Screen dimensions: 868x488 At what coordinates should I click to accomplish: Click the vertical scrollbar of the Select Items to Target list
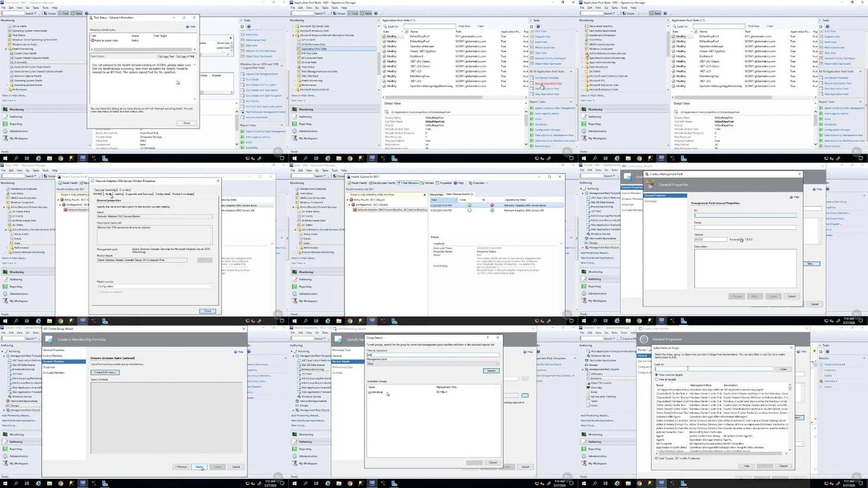tap(789, 418)
